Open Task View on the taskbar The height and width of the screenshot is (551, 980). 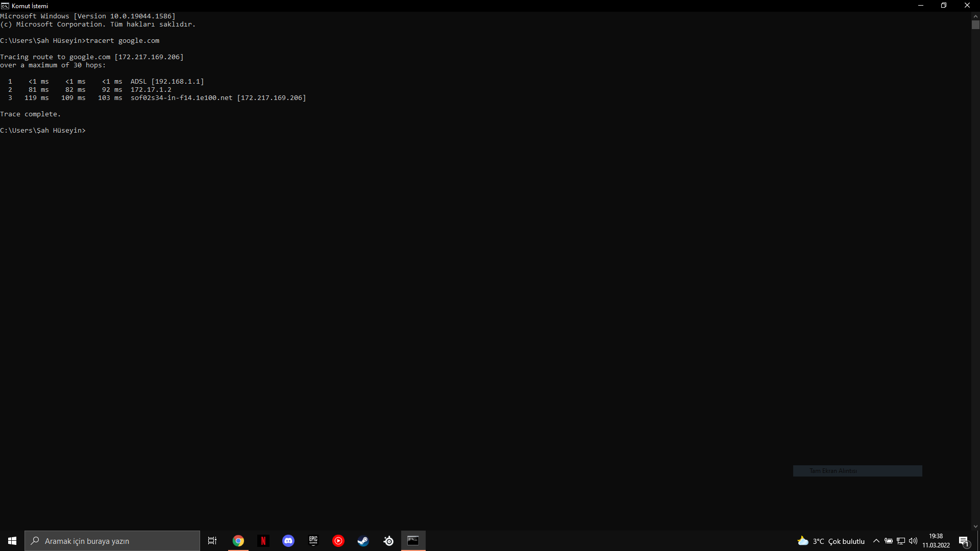[212, 541]
